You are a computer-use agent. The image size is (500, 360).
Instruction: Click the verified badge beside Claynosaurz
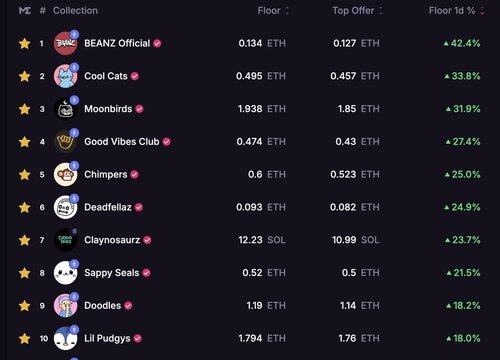pos(147,240)
